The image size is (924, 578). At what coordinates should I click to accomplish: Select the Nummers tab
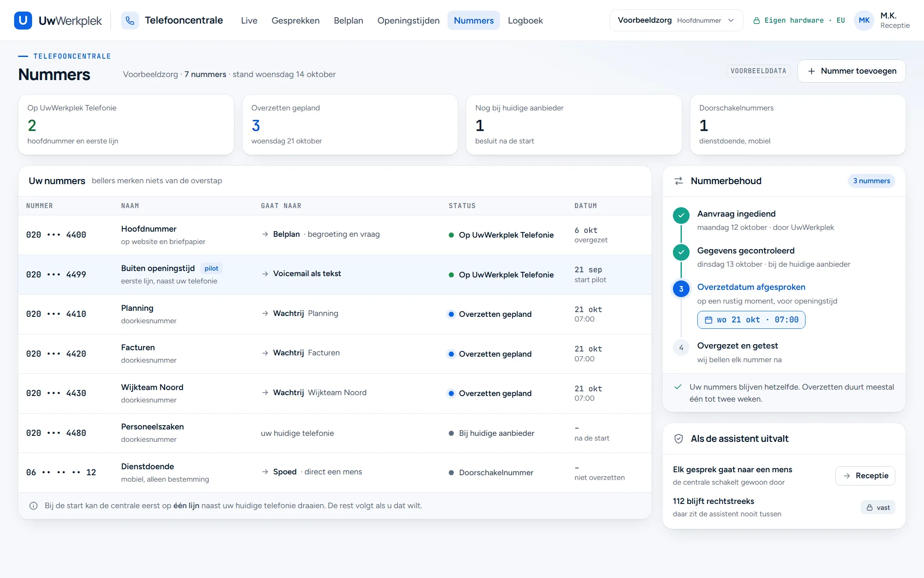tap(474, 21)
